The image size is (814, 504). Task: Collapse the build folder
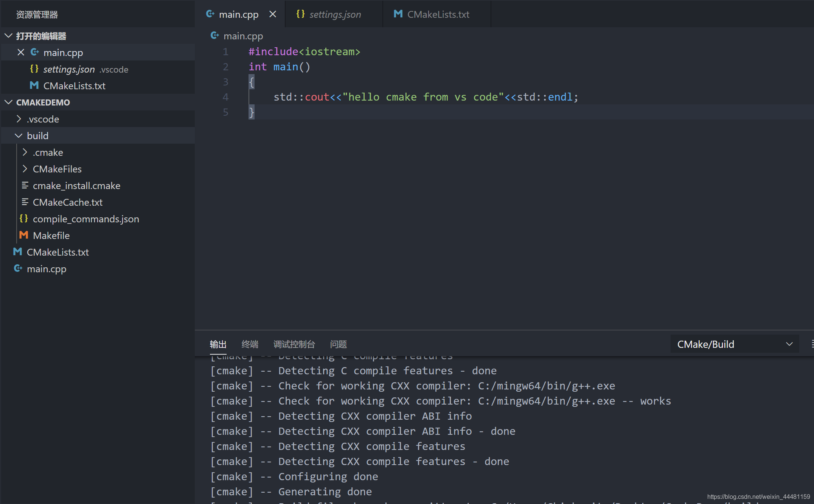pos(98,136)
